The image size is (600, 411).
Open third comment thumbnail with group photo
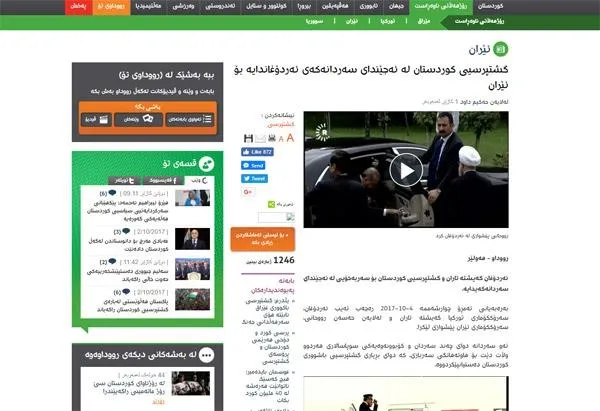coord(192,269)
